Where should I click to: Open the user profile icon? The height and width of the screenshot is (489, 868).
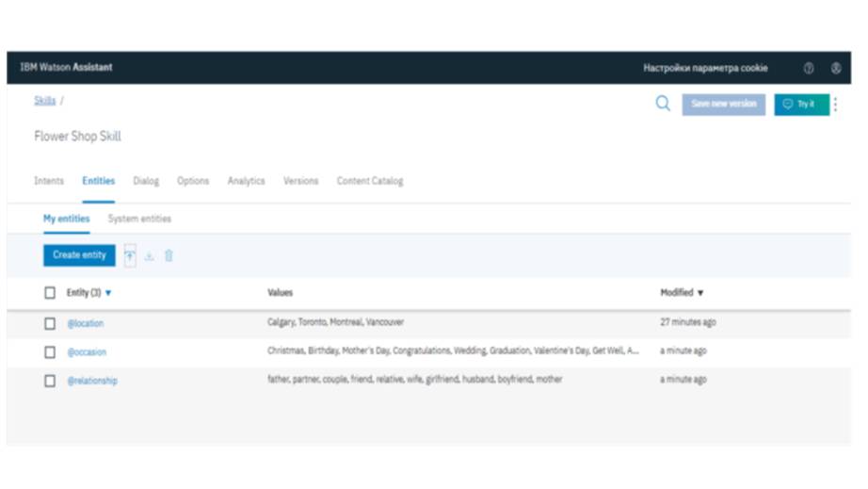[836, 69]
